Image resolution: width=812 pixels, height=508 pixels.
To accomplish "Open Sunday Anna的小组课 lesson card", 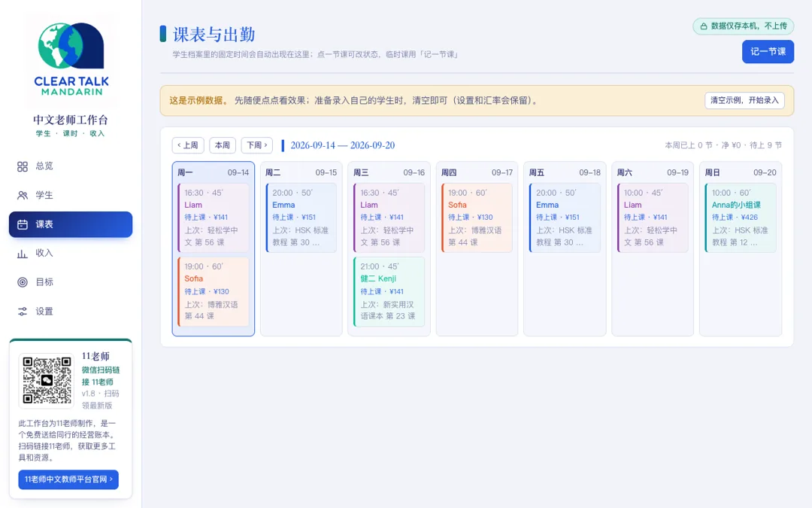I will click(x=740, y=217).
